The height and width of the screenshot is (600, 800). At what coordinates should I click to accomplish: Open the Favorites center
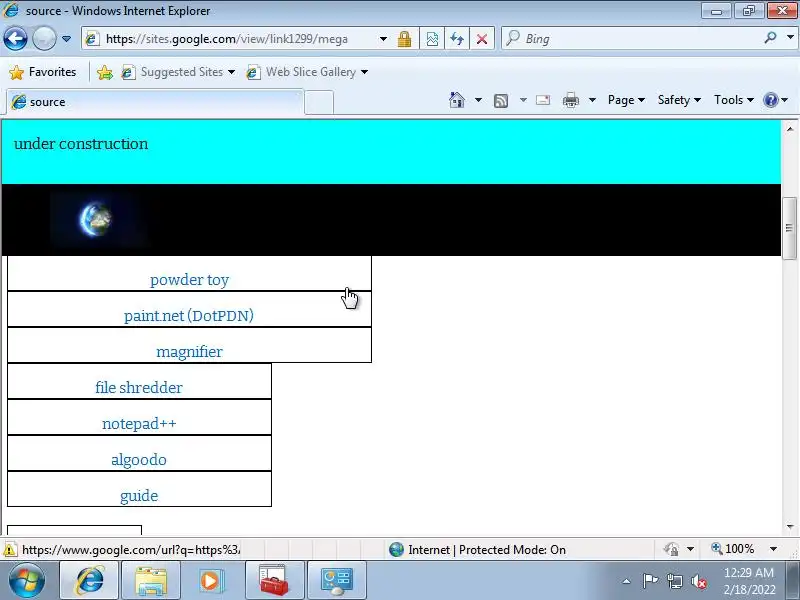43,72
